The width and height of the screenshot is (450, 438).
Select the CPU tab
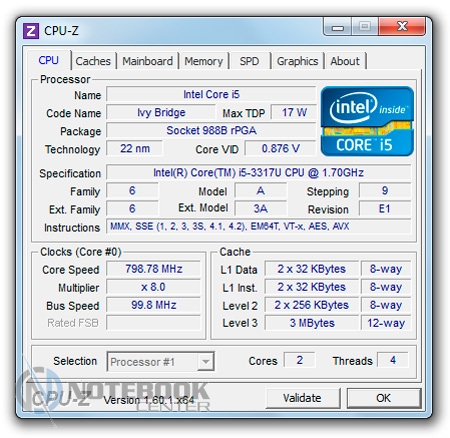pos(49,60)
